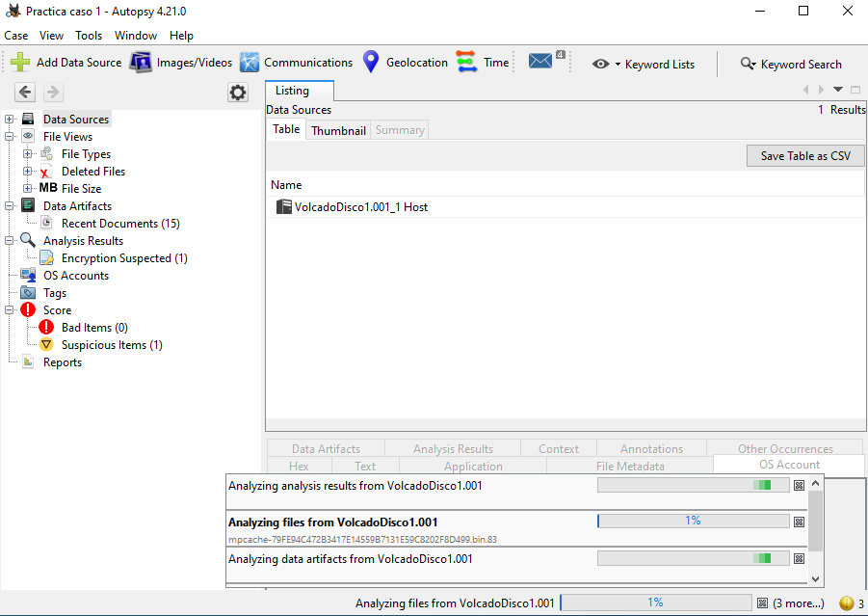Open the Keyword Search button
This screenshot has width=868, height=616.
[791, 65]
